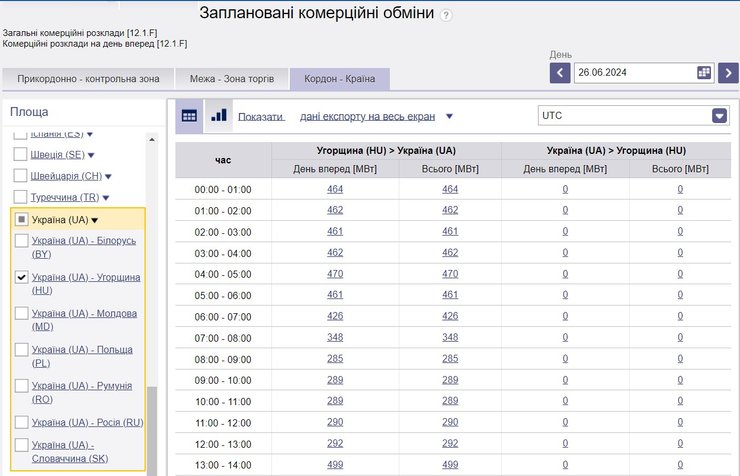Open День вперед value 499 for 13:00 - 14:00

[335, 465]
